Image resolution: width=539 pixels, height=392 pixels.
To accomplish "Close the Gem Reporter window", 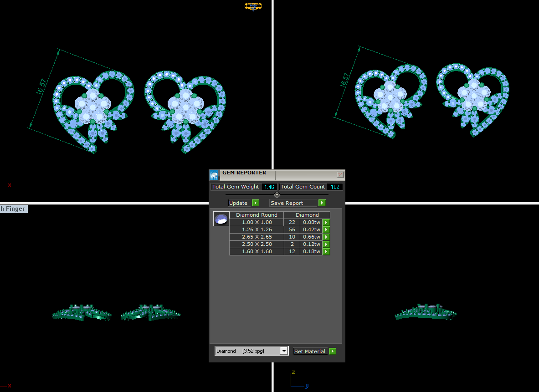I will click(340, 174).
